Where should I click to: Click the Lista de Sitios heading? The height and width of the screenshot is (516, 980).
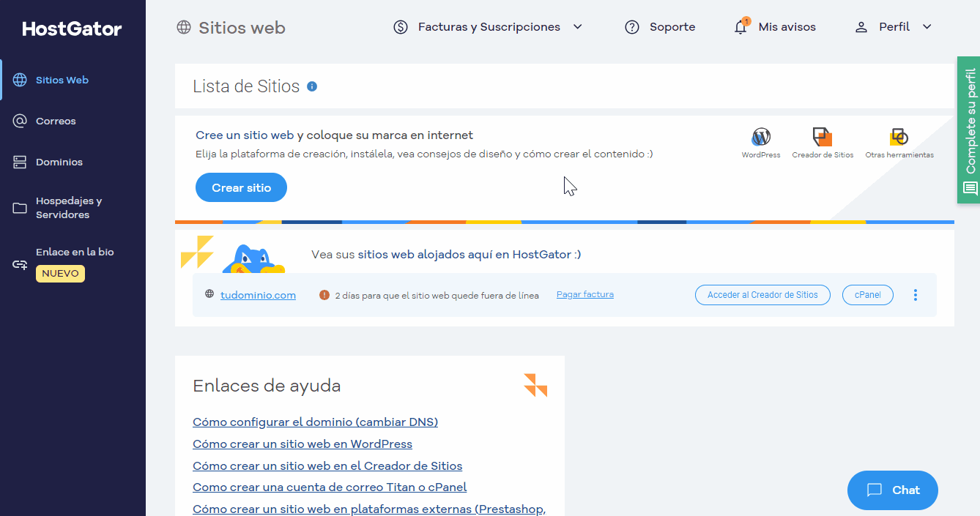click(246, 86)
